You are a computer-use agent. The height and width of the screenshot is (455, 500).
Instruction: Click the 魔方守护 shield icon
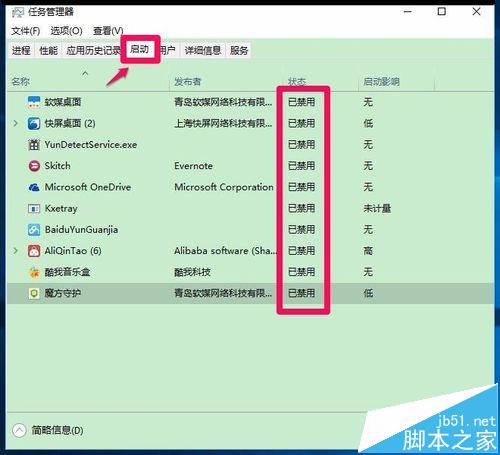tap(34, 294)
